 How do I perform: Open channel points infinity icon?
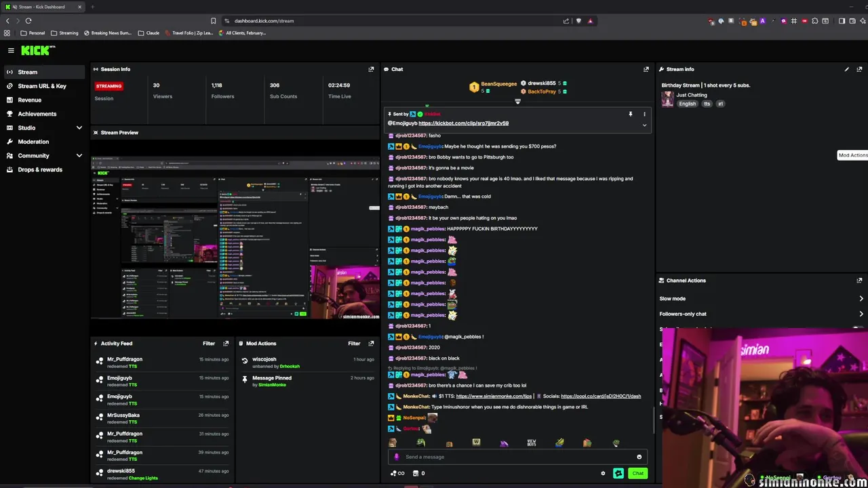397,474
